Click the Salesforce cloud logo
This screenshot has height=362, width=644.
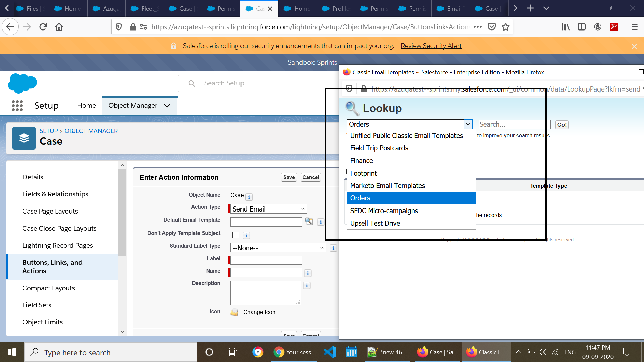pos(22,83)
